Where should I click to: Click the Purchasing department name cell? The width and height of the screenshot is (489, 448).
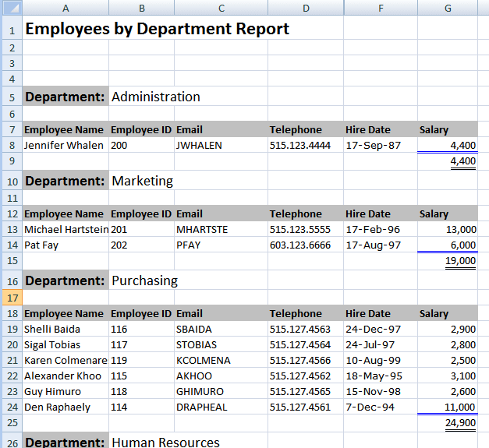click(145, 280)
